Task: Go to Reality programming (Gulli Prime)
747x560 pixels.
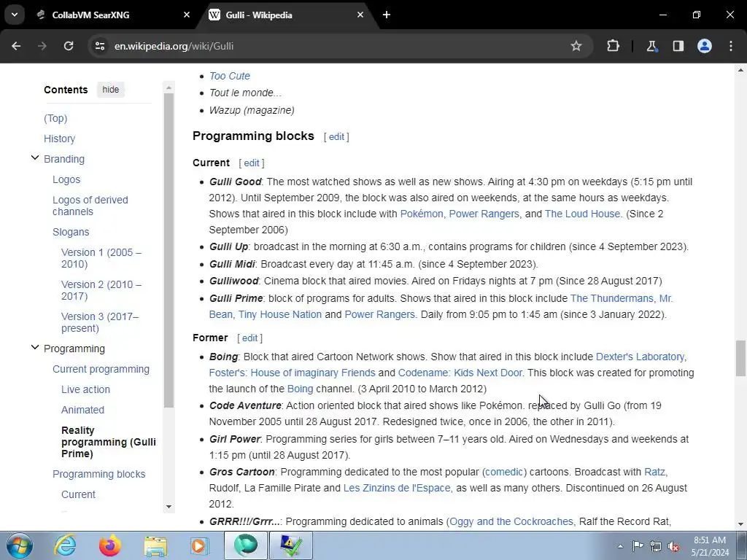Action: coord(109,442)
